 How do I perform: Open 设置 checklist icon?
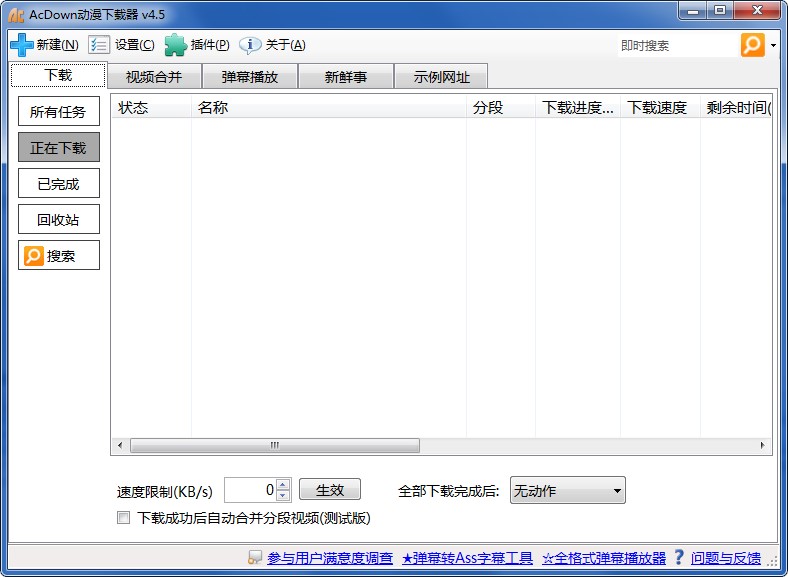[x=98, y=45]
